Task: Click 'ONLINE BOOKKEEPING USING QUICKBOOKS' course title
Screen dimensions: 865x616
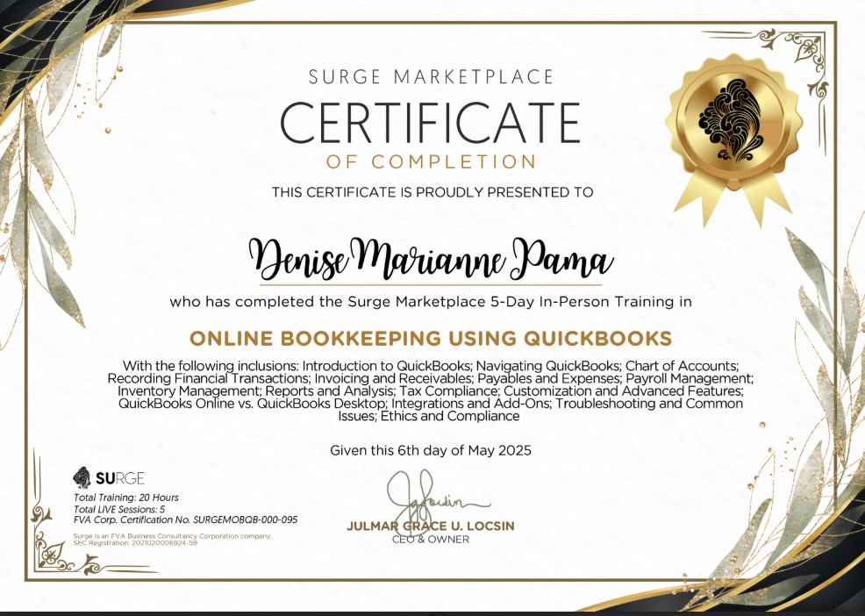Action: [430, 338]
